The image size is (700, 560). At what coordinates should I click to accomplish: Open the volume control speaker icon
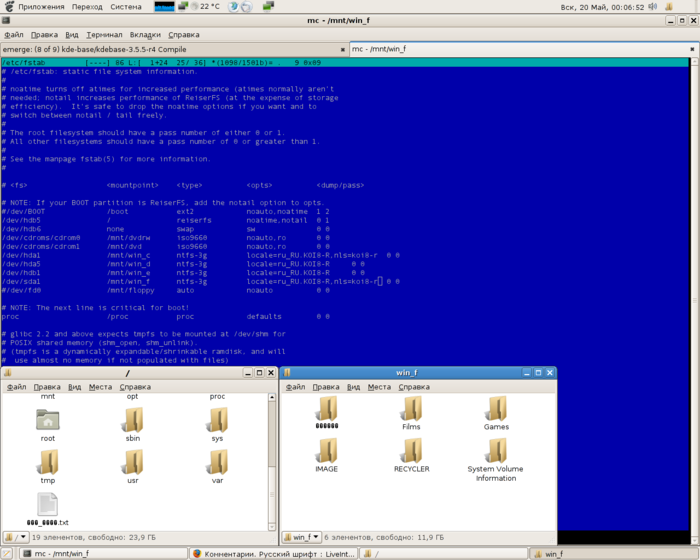(653, 6)
